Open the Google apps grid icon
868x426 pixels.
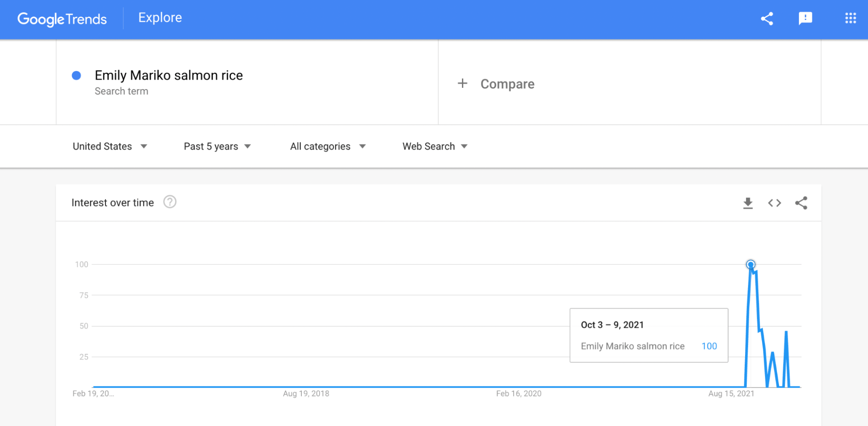tap(850, 18)
